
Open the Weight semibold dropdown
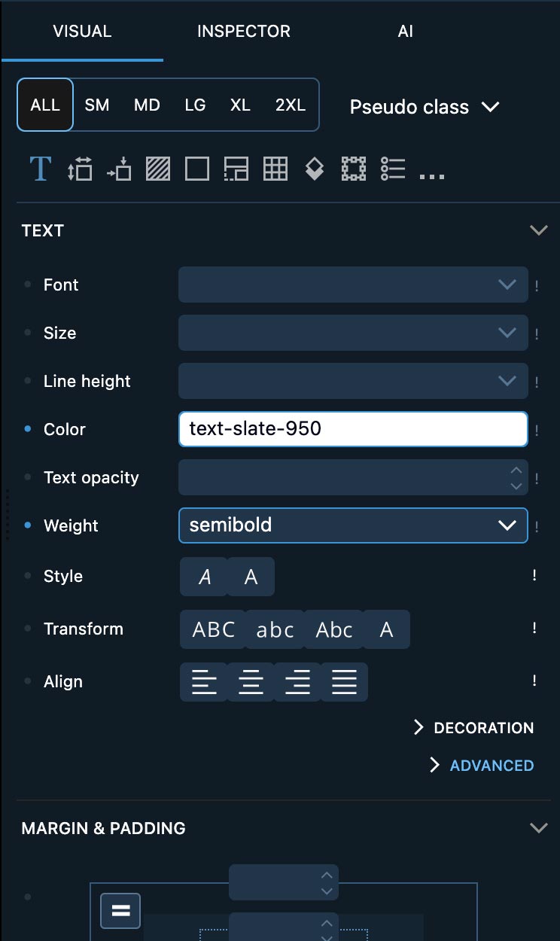pyautogui.click(x=353, y=525)
